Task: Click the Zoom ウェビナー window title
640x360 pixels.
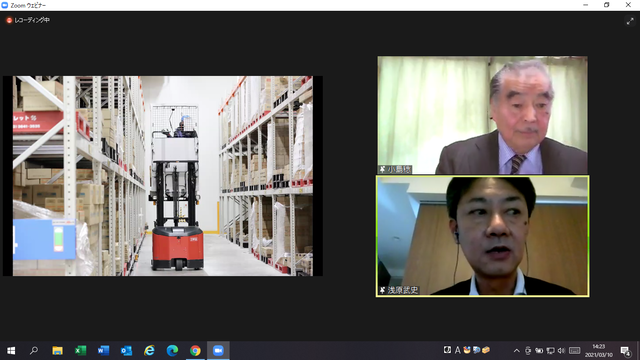Action: (x=28, y=5)
